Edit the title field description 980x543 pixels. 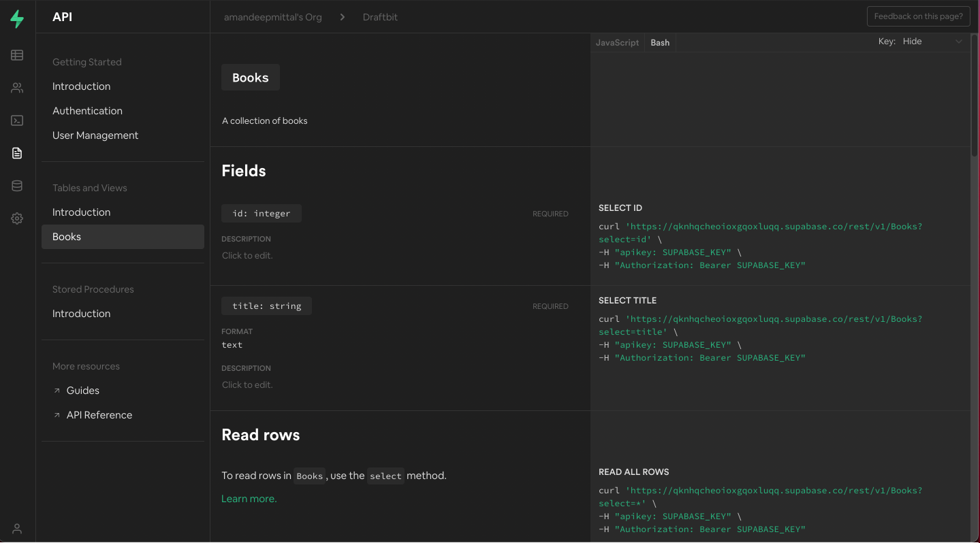[247, 385]
